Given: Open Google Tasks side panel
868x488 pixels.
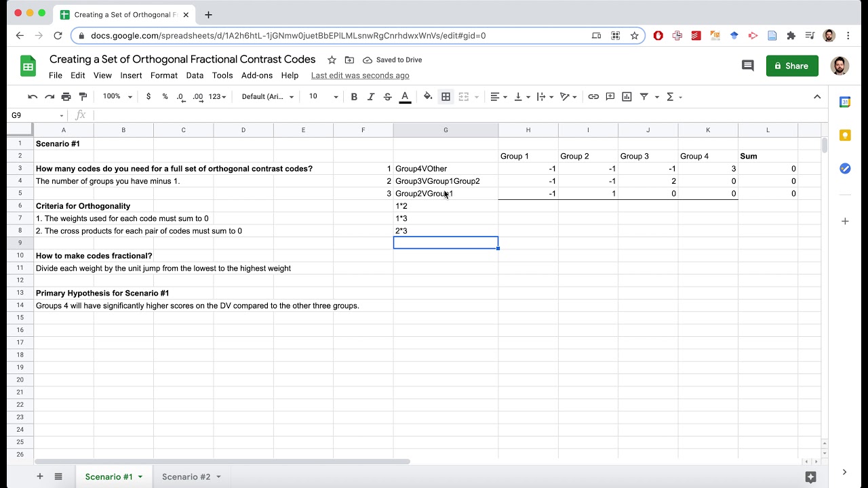Looking at the screenshot, I should point(845,168).
